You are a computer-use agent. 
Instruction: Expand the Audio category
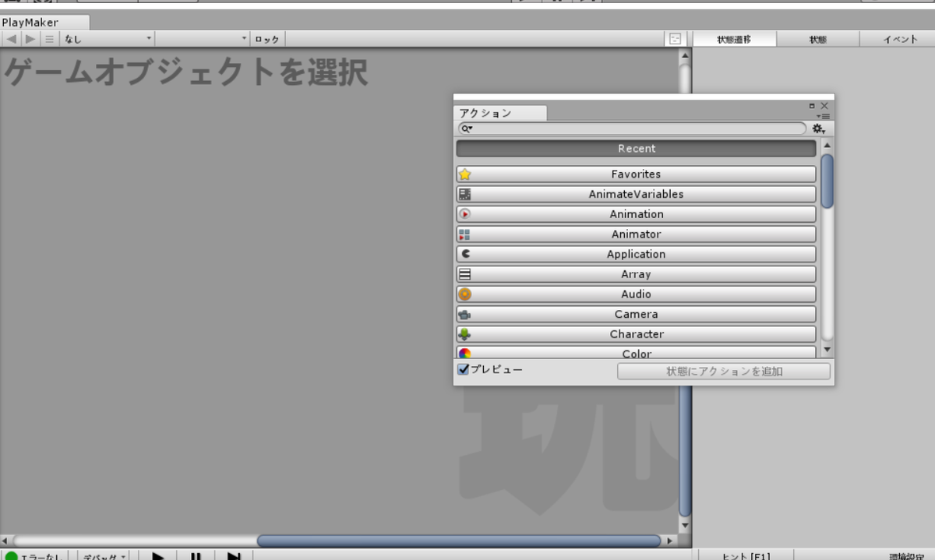636,294
